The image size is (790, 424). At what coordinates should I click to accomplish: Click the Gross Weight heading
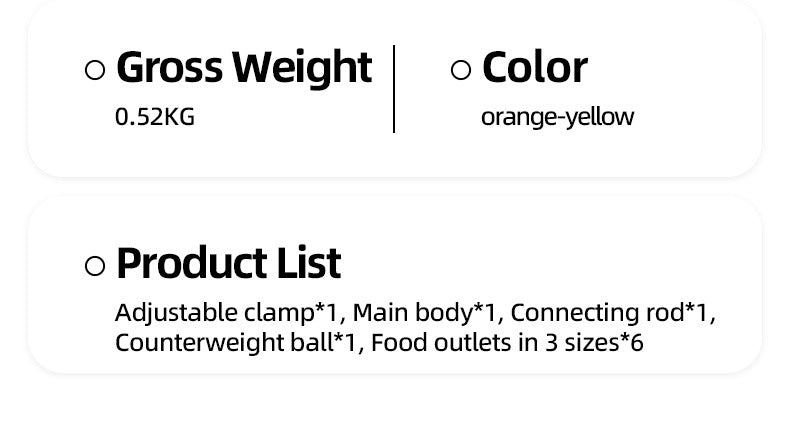pyautogui.click(x=244, y=68)
